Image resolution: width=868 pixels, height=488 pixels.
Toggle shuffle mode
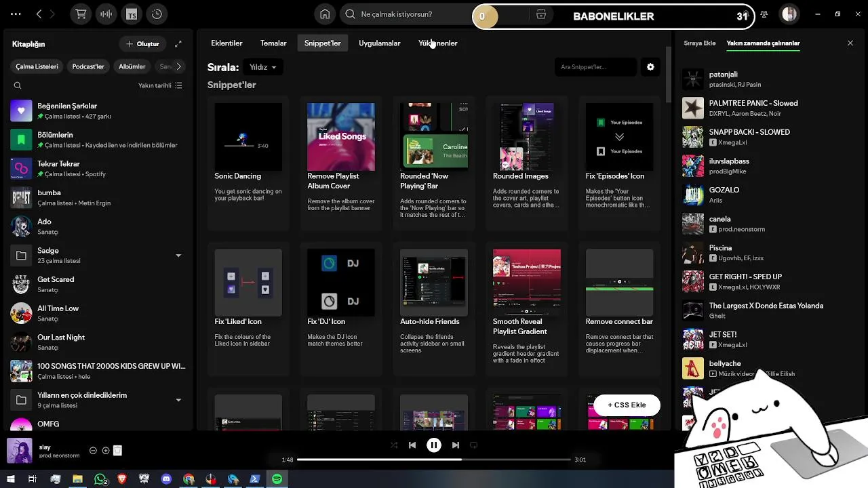[394, 445]
